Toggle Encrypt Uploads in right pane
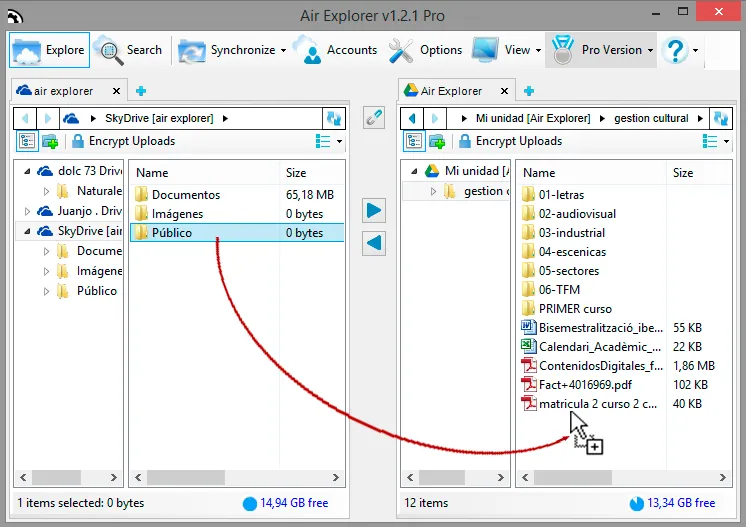Viewport: 746px width, 527px height. tap(510, 141)
